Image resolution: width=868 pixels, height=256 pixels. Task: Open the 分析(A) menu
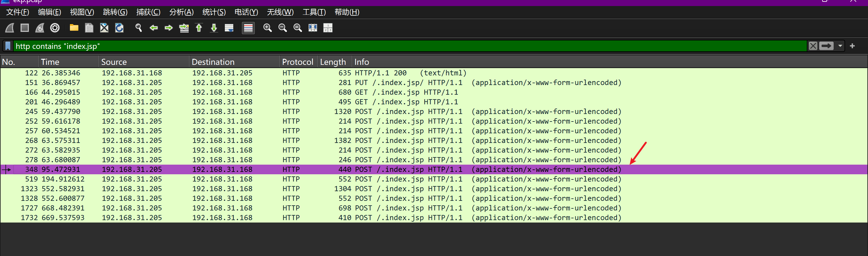[x=181, y=12]
